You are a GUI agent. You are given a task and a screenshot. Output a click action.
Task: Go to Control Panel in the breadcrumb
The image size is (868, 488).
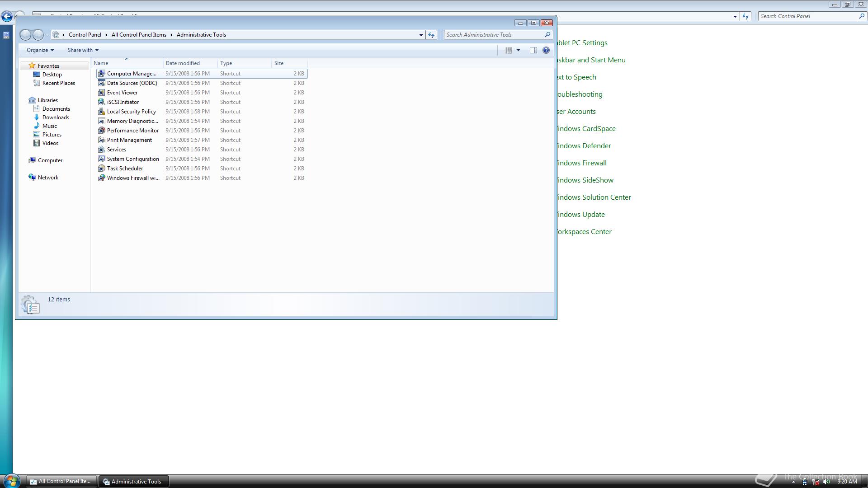85,35
